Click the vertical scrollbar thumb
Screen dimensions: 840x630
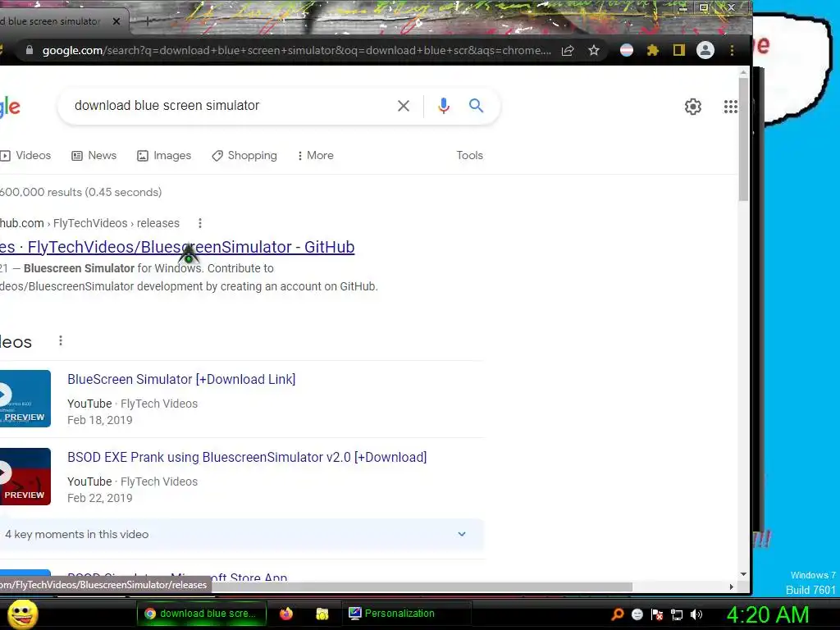(743, 139)
